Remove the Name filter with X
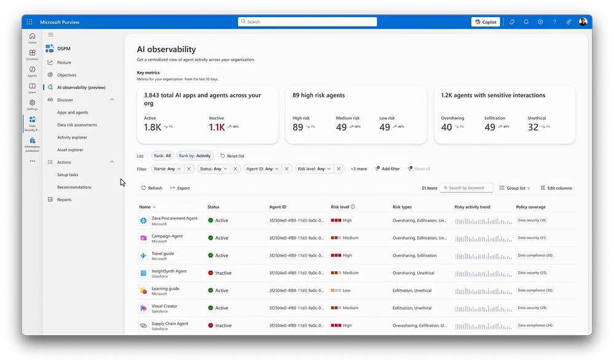This screenshot has height=364, width=614. [189, 169]
